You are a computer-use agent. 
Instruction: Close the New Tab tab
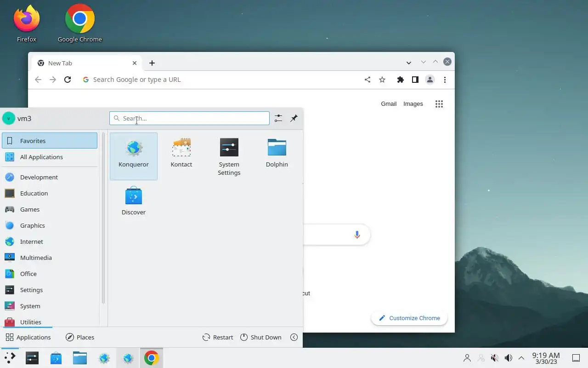135,63
